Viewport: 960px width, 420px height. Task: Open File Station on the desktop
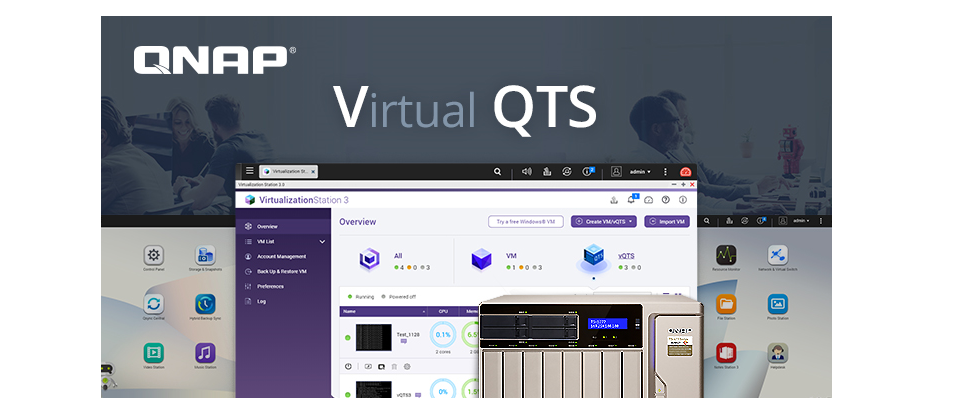726,307
